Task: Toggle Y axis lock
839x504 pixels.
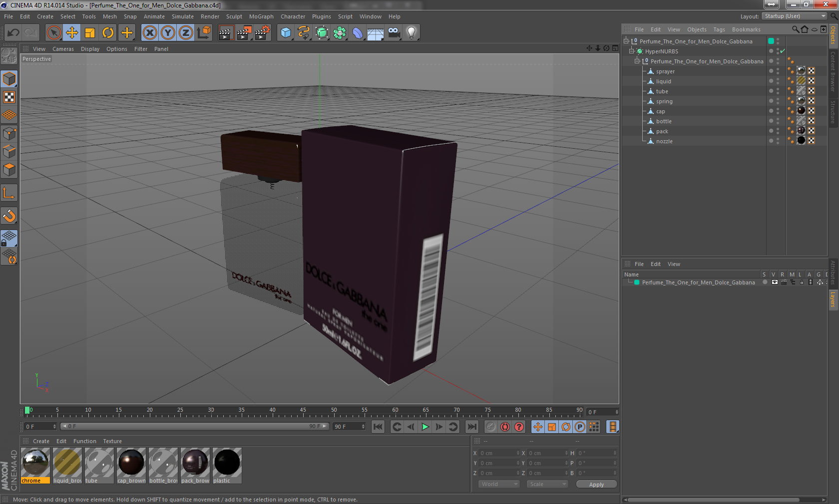Action: [x=168, y=33]
